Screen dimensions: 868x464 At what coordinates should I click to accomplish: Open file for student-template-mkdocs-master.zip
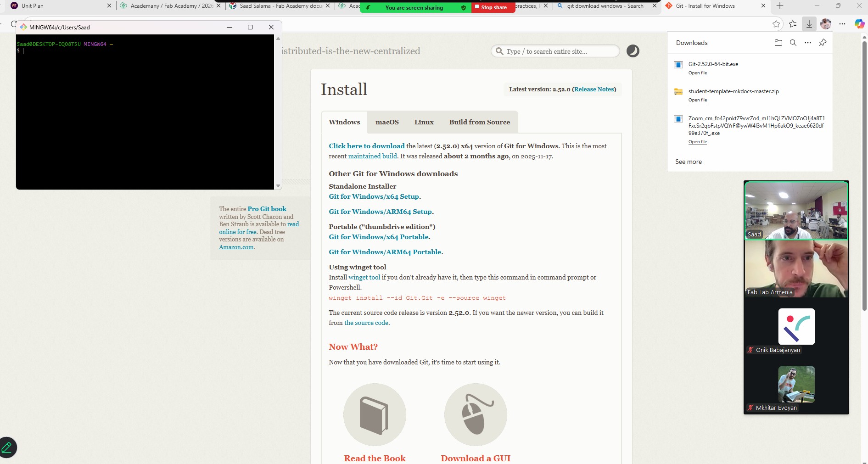point(697,100)
